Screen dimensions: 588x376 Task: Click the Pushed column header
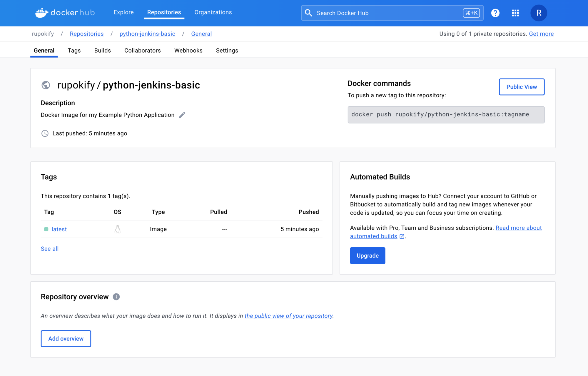click(309, 212)
